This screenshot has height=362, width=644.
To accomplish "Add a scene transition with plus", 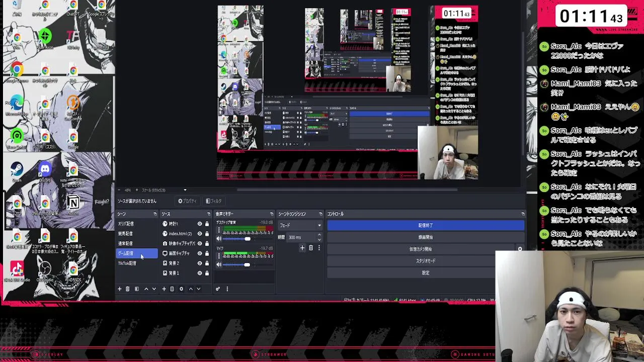I will tap(302, 248).
